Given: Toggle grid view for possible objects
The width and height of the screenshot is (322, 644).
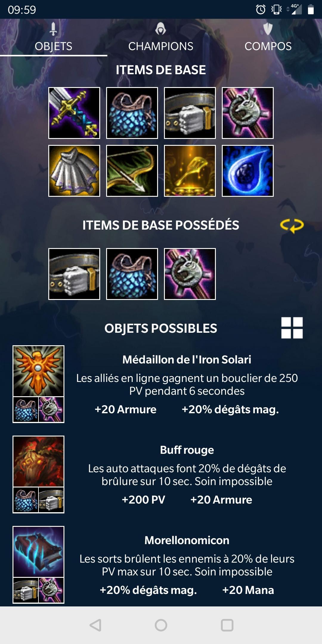Looking at the screenshot, I should click(x=292, y=328).
